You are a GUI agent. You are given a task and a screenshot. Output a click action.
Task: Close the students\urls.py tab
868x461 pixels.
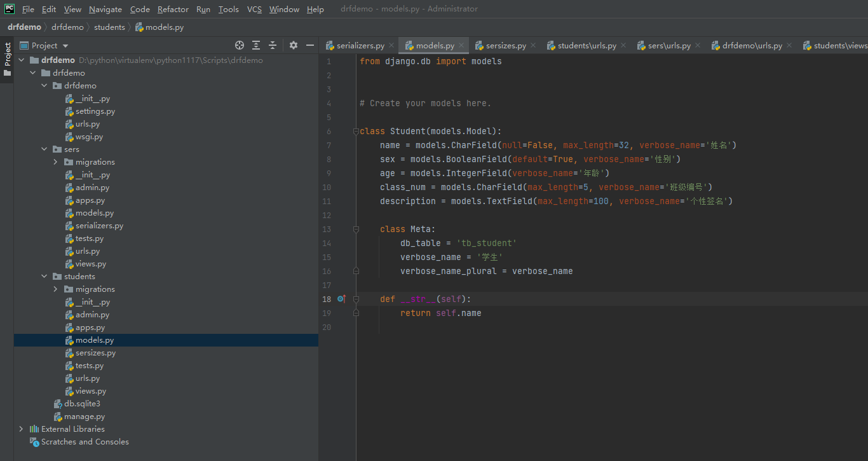(x=623, y=45)
